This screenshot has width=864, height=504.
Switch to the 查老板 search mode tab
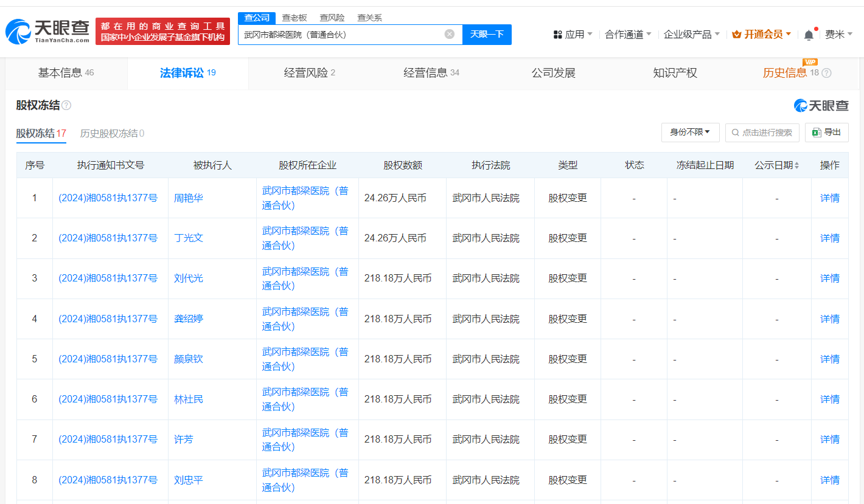[x=294, y=18]
